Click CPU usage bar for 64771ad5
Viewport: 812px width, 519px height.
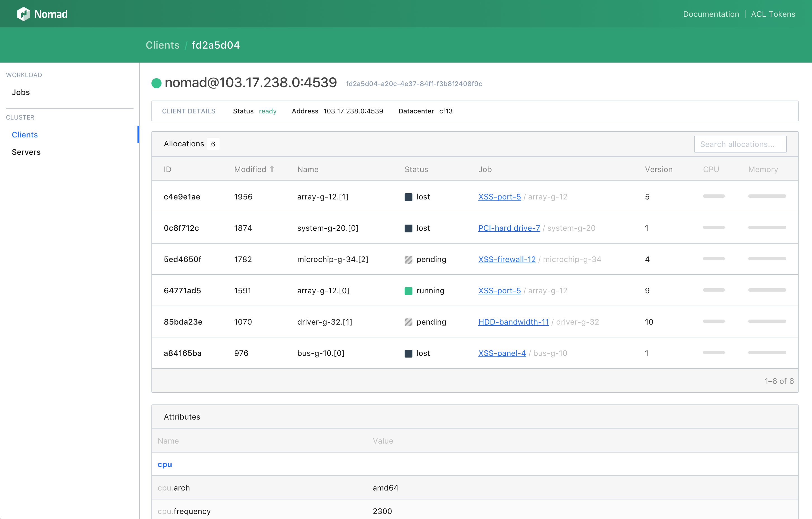click(714, 290)
